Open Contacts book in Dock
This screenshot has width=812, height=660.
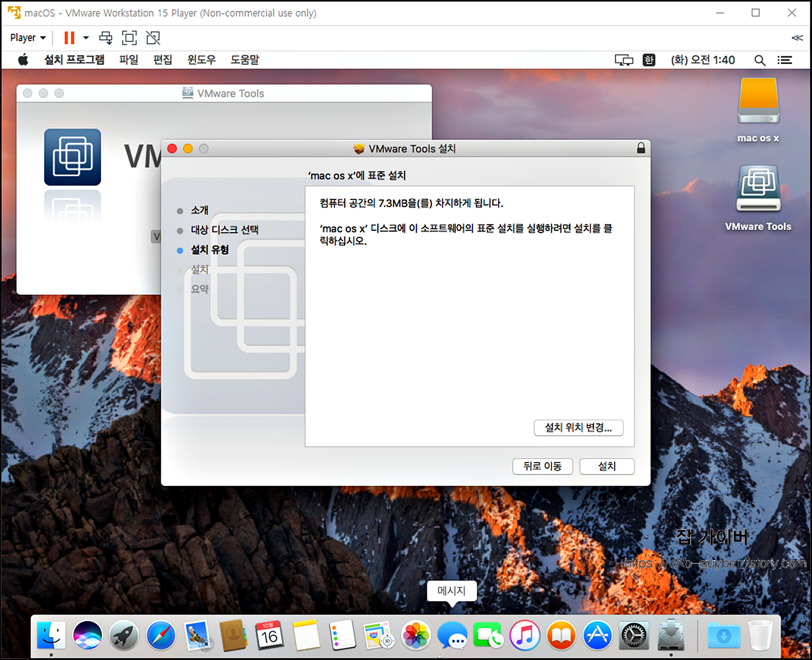(x=233, y=635)
